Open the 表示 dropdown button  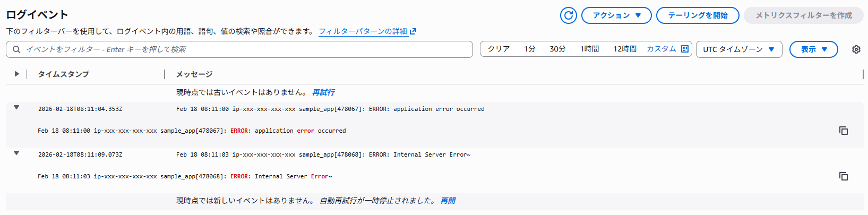(813, 49)
